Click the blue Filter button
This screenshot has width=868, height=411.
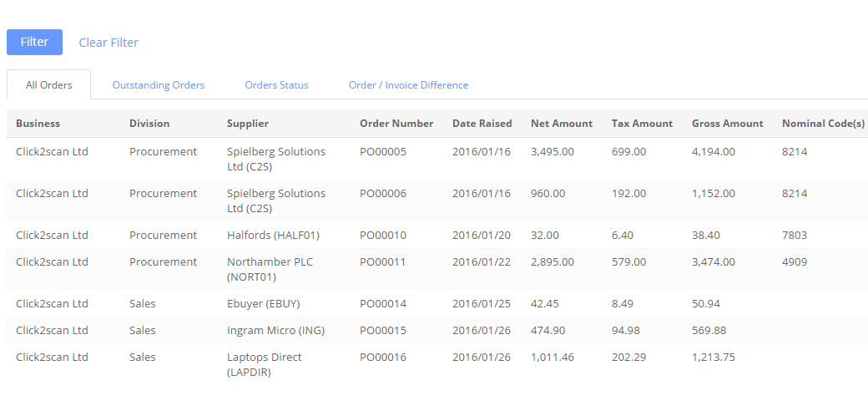(x=34, y=42)
